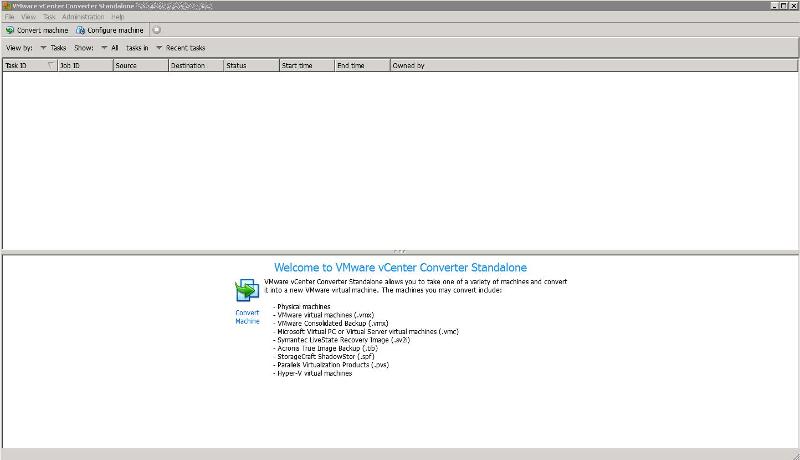Click the large Convert Machine welcome icon
Image resolution: width=800 pixels, height=460 pixels.
pyautogui.click(x=247, y=290)
